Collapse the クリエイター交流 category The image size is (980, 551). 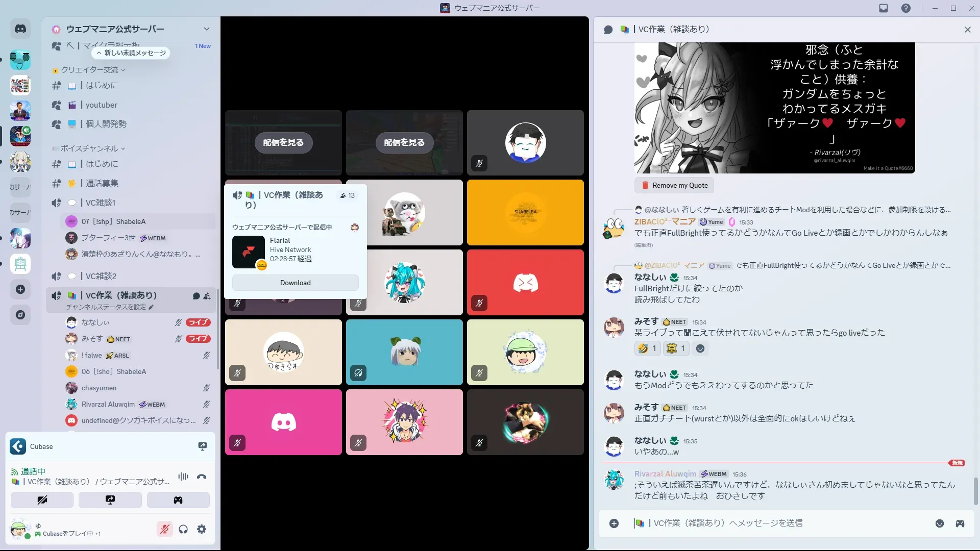(x=90, y=70)
